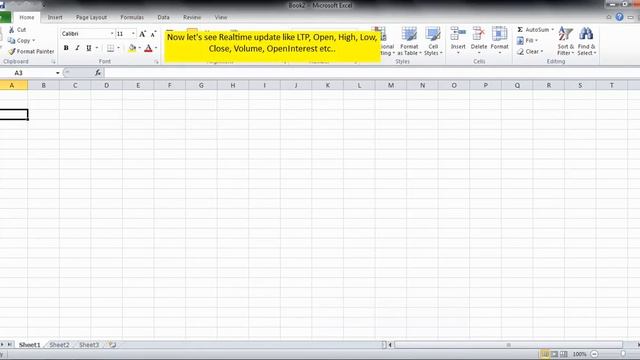The width and height of the screenshot is (640, 360).
Task: Click the AutoSum sigma icon
Action: [520, 29]
